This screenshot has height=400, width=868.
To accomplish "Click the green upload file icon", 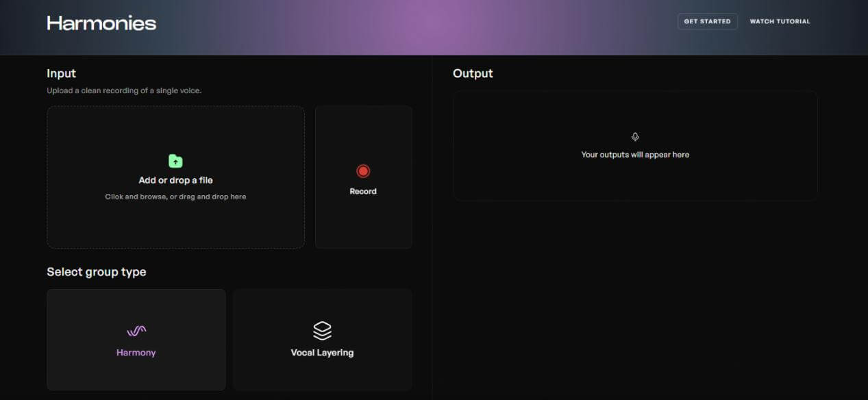I will pyautogui.click(x=175, y=161).
